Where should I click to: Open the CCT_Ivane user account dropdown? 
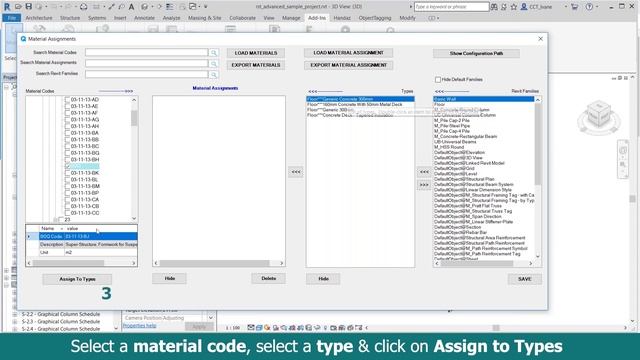(565, 7)
